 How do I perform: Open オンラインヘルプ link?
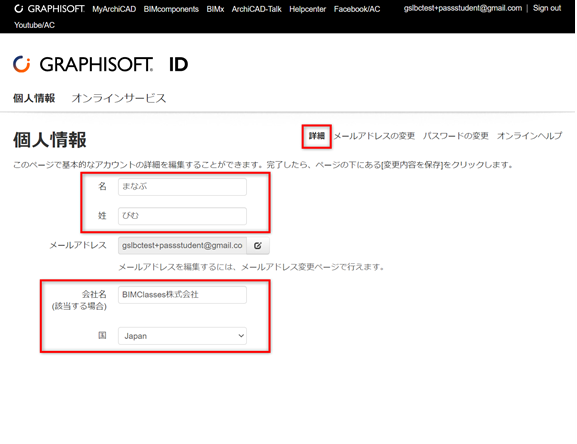pos(530,136)
